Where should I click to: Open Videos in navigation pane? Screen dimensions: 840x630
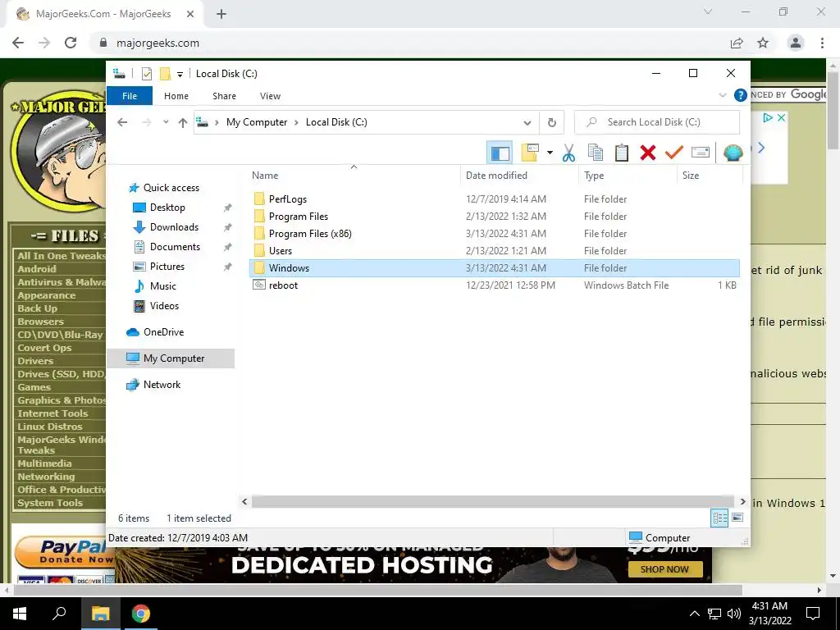pyautogui.click(x=164, y=306)
